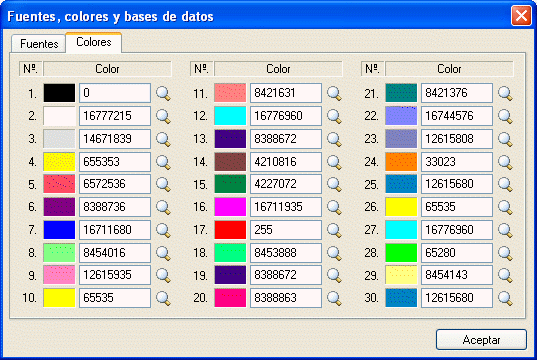Click magnifier icon in row 4
The height and width of the screenshot is (360, 537).
163,162
